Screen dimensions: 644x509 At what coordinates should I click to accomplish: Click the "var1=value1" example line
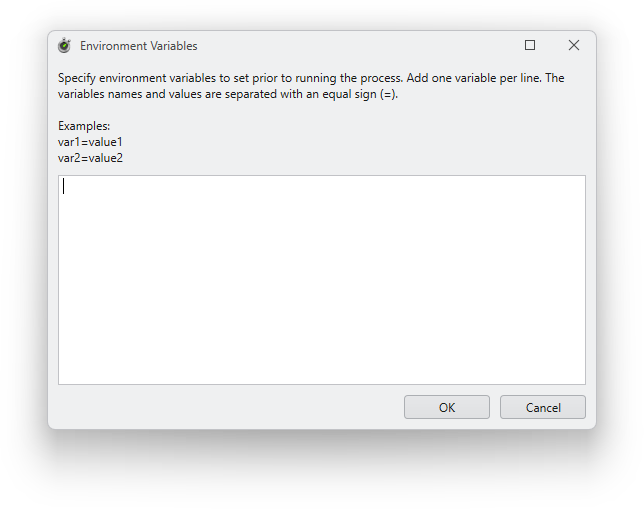[x=90, y=142]
